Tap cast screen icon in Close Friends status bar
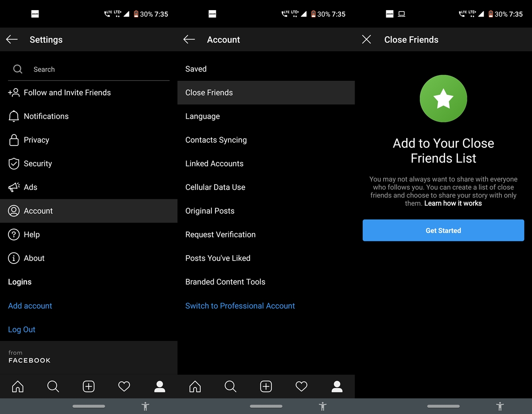This screenshot has width=532, height=414. click(402, 14)
